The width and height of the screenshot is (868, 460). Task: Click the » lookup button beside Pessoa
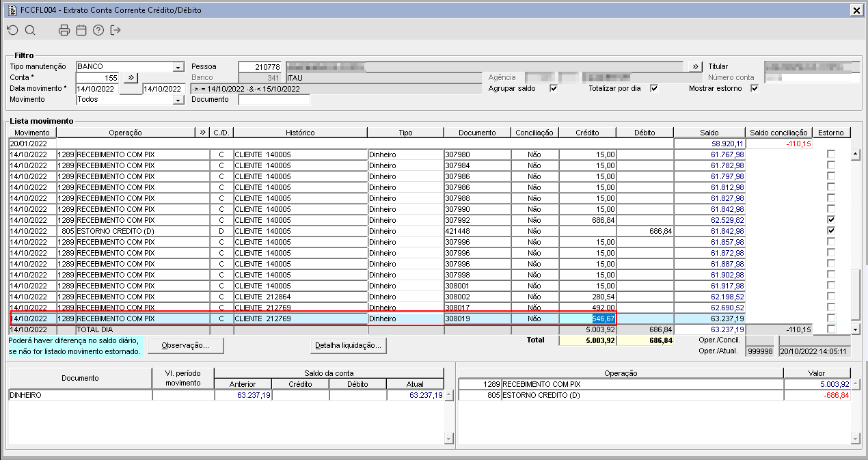pyautogui.click(x=694, y=66)
